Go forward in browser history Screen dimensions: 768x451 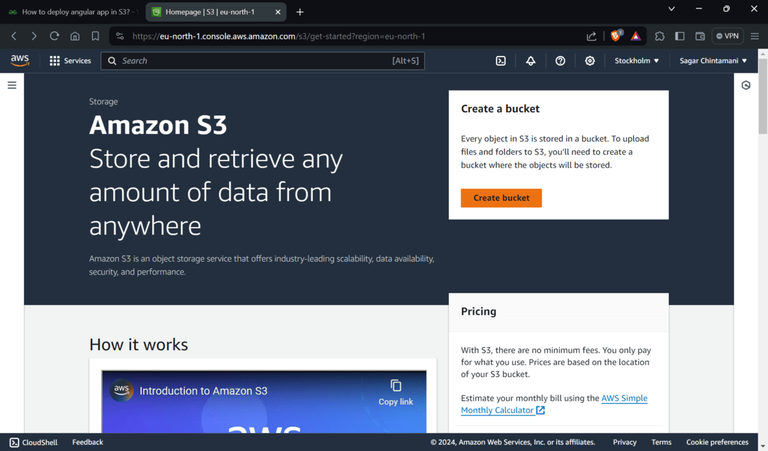[x=34, y=36]
